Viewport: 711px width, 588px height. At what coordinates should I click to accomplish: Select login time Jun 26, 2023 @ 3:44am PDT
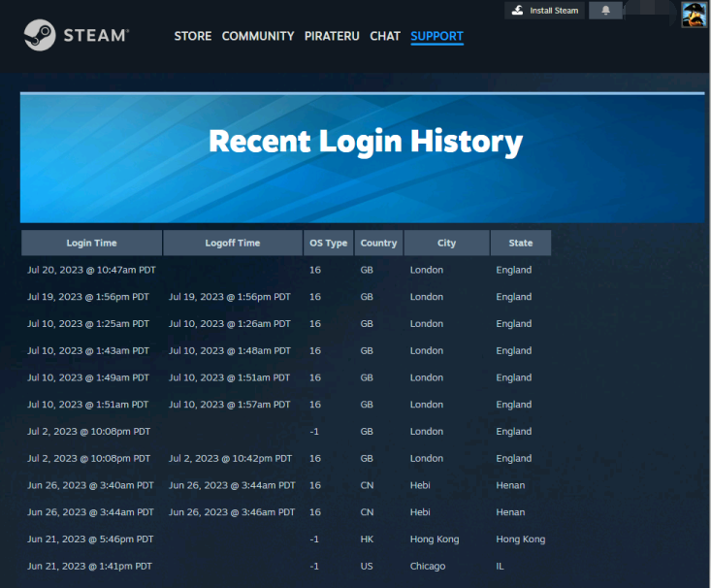click(x=90, y=512)
